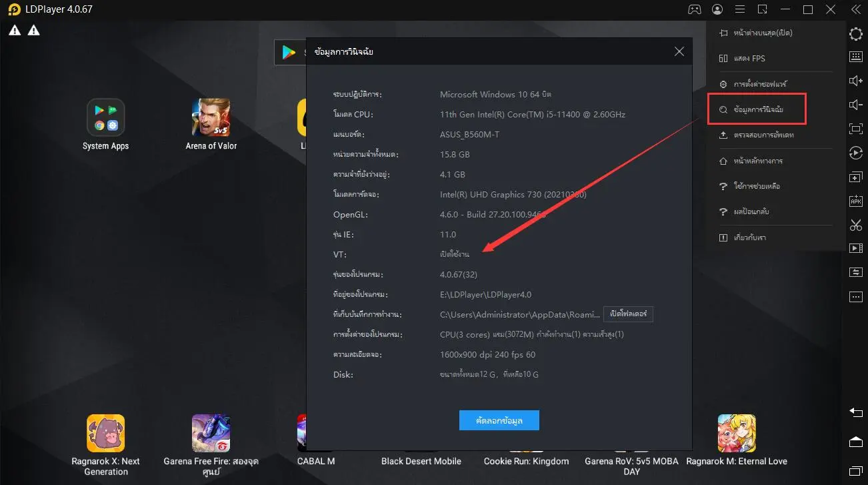Click the blue คัดลอกข้อมูล button
Viewport: 868px width, 485px height.
click(x=499, y=420)
